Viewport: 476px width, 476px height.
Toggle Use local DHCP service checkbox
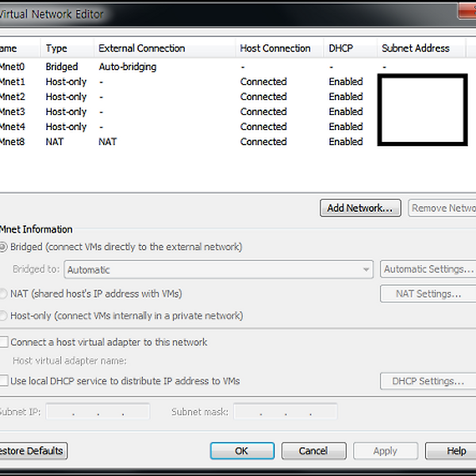tap(4, 381)
